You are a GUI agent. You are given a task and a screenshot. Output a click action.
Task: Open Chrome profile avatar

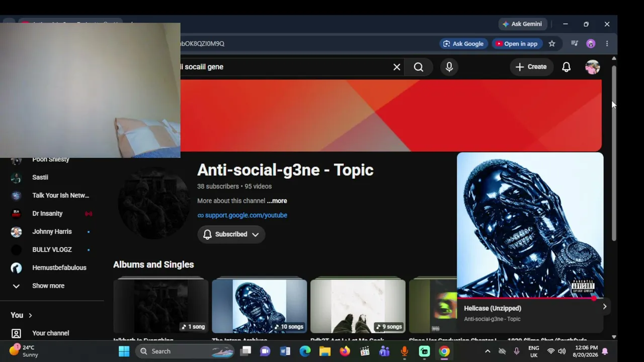pyautogui.click(x=591, y=44)
